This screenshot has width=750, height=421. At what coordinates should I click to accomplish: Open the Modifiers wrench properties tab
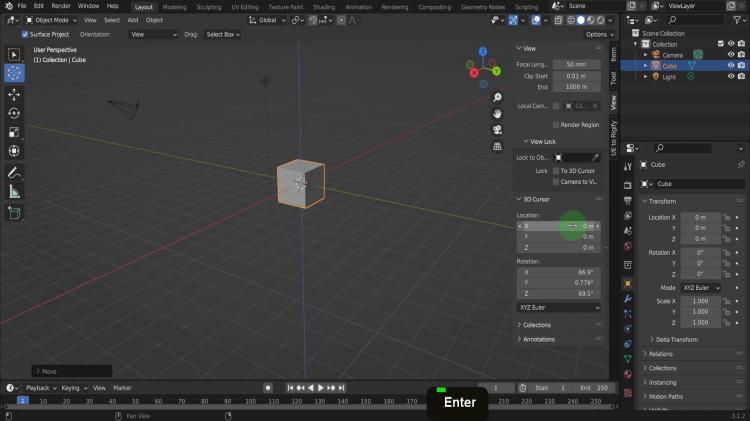pos(627,298)
